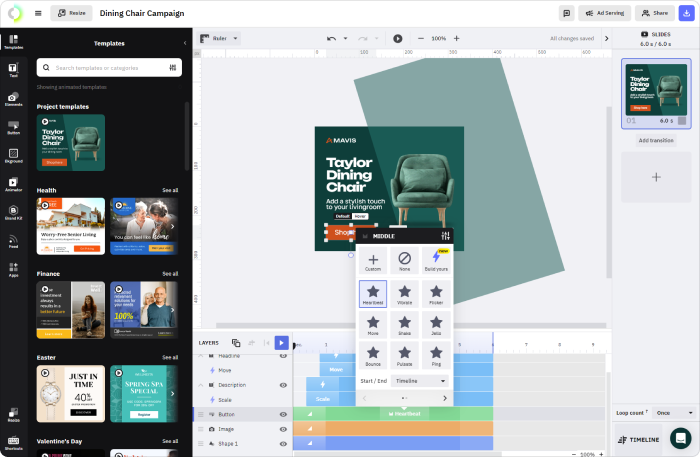Collapse the Description layer group
This screenshot has height=457, width=700.
coord(200,385)
